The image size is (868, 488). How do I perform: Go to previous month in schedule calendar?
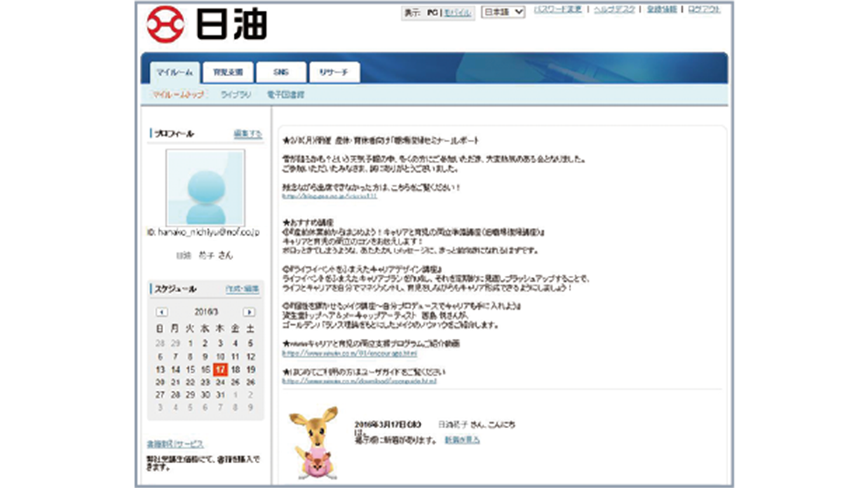(x=161, y=312)
